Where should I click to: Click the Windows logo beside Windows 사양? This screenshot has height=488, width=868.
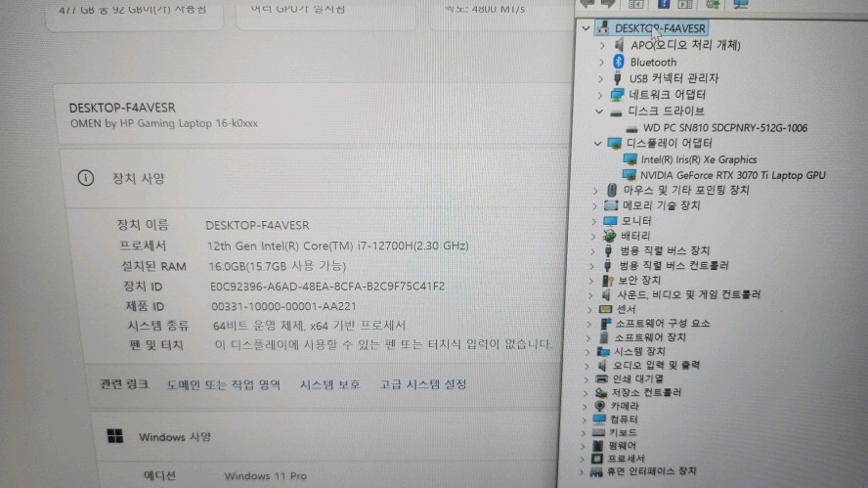(115, 436)
